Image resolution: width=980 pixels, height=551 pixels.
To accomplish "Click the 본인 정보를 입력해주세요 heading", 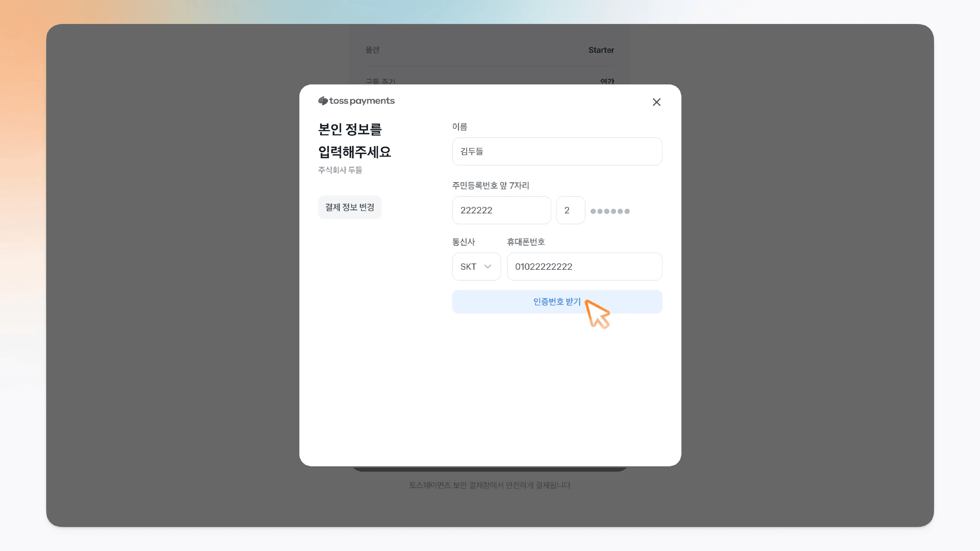I will [354, 140].
